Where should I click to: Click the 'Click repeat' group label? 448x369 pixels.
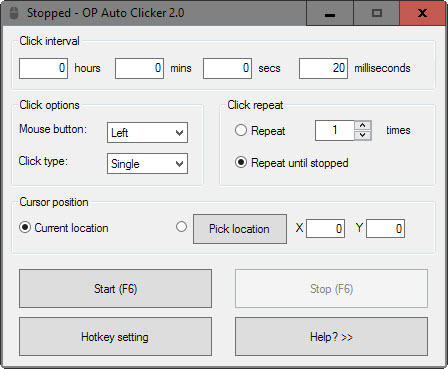(x=255, y=105)
